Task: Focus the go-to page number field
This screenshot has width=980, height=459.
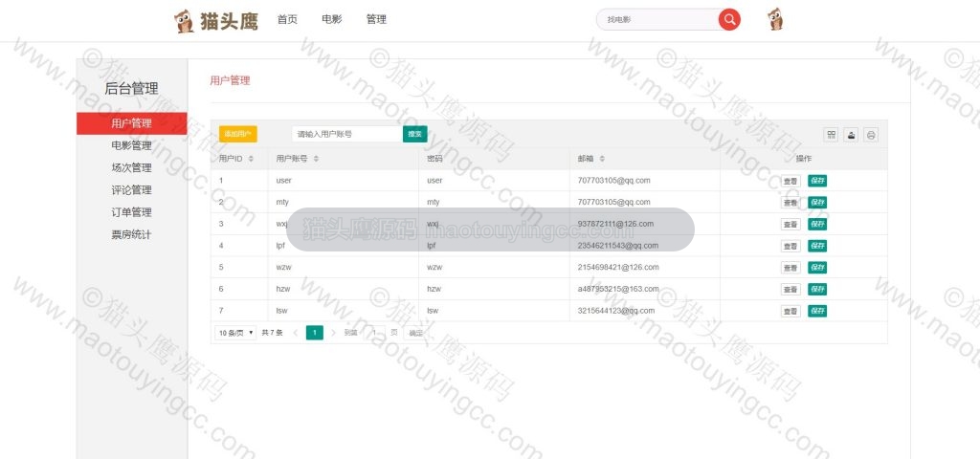Action: 374,333
